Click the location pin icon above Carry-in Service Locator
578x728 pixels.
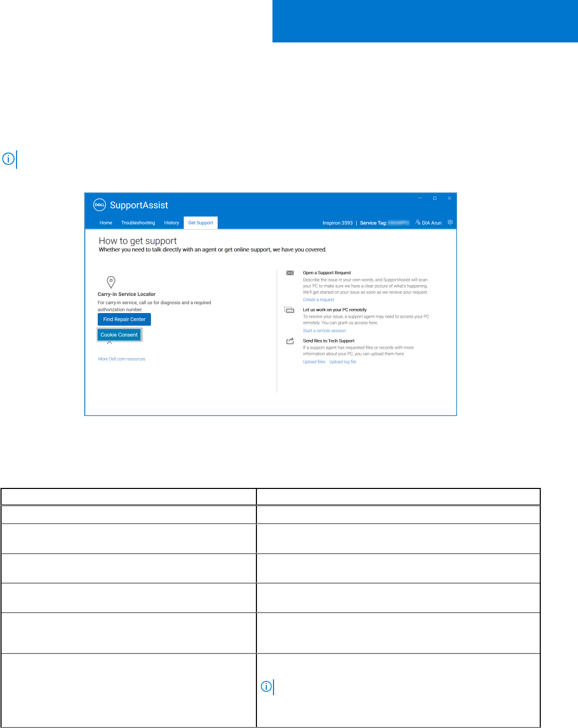pyautogui.click(x=111, y=282)
